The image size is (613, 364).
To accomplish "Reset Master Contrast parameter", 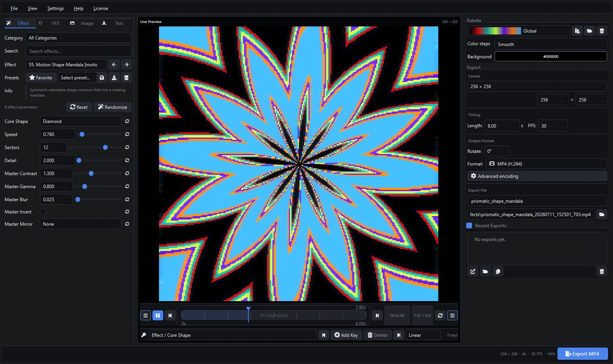I will coord(127,174).
